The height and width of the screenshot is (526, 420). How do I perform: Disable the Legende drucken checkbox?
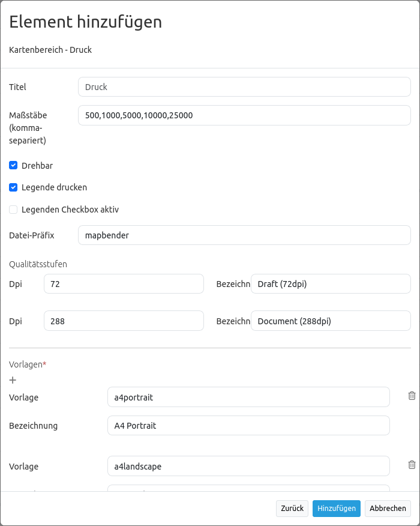13,187
